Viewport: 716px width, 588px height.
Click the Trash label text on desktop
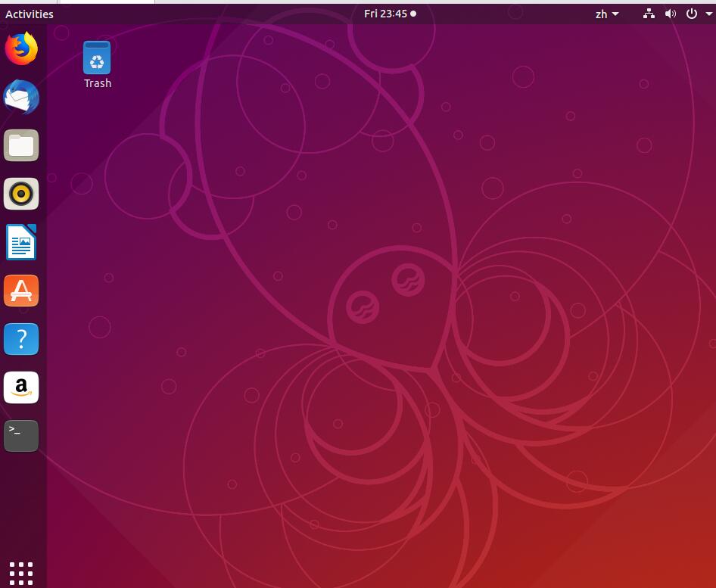(x=98, y=83)
